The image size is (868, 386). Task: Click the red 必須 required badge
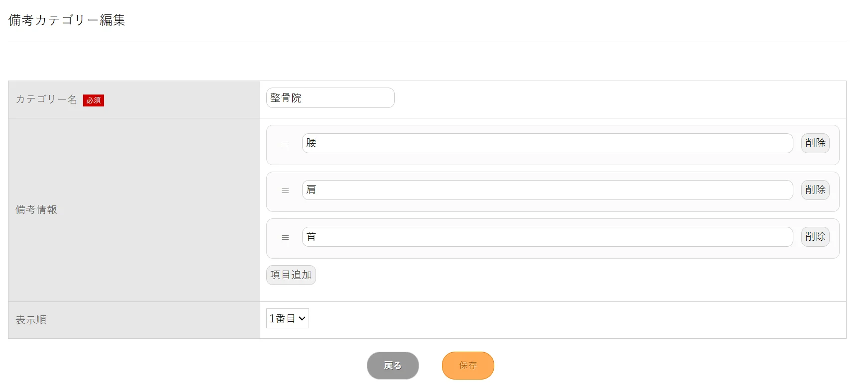(94, 100)
